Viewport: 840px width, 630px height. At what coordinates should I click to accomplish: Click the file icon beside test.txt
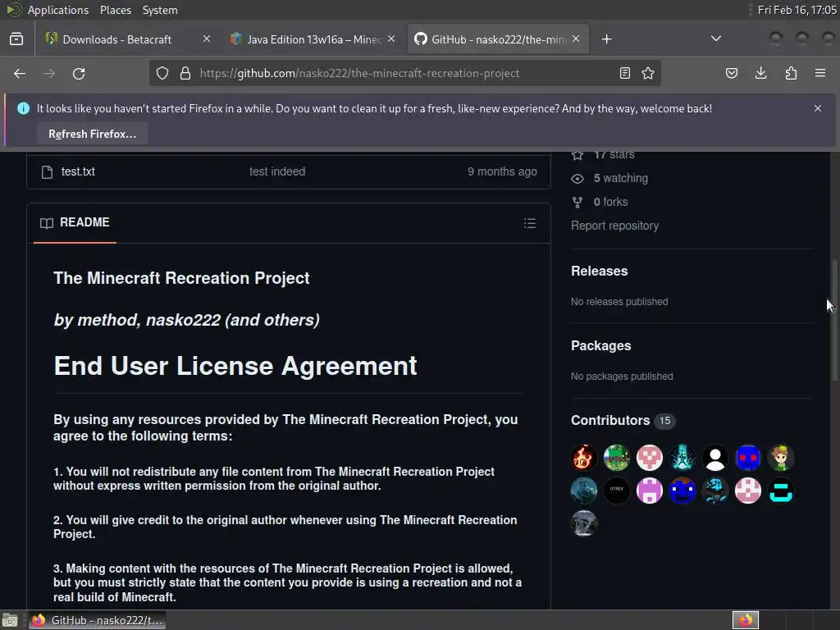47,172
